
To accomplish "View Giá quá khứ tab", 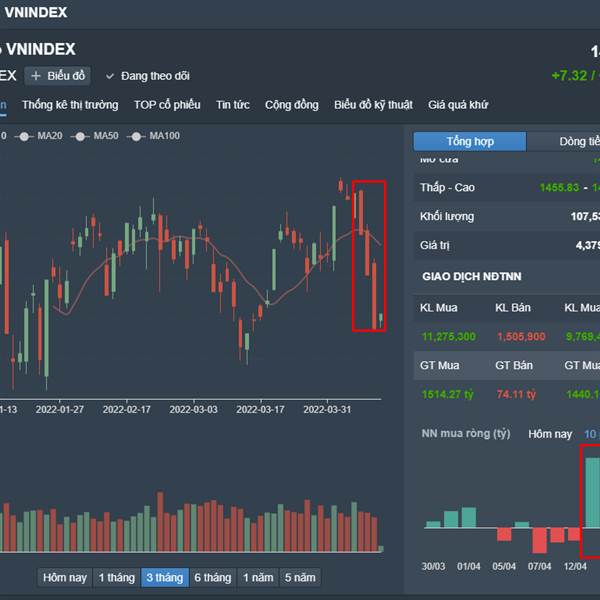I will pyautogui.click(x=458, y=105).
